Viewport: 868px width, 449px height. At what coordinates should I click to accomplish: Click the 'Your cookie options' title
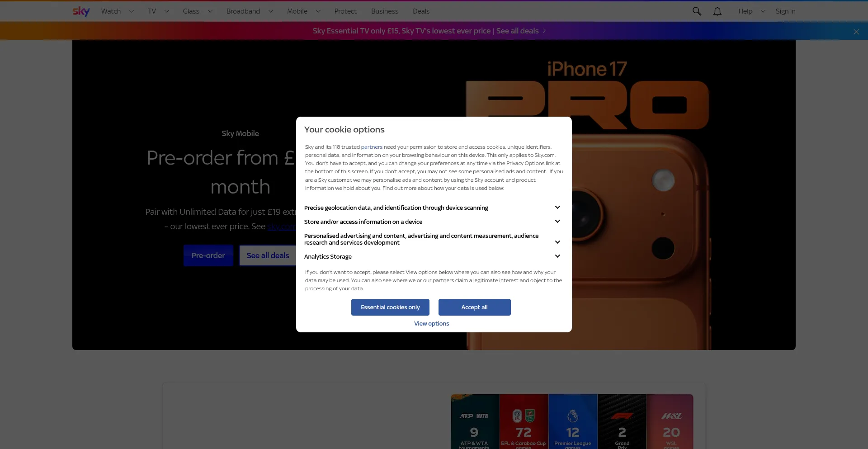click(344, 130)
